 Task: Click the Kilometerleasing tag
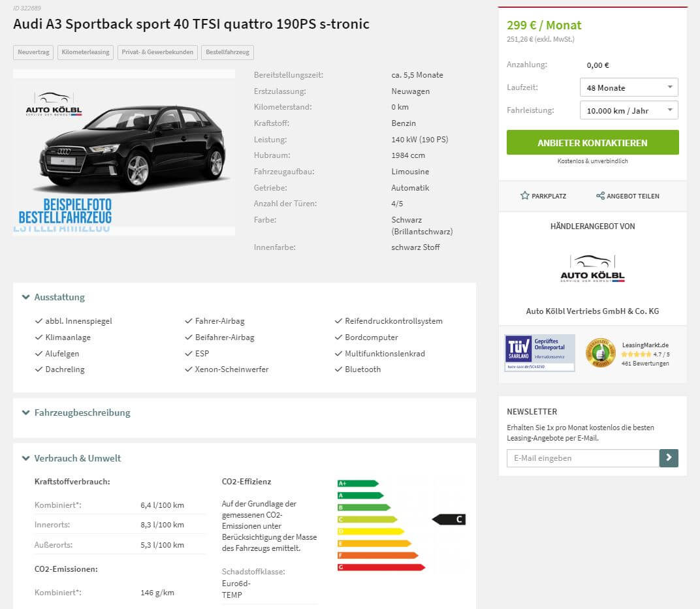coord(86,52)
